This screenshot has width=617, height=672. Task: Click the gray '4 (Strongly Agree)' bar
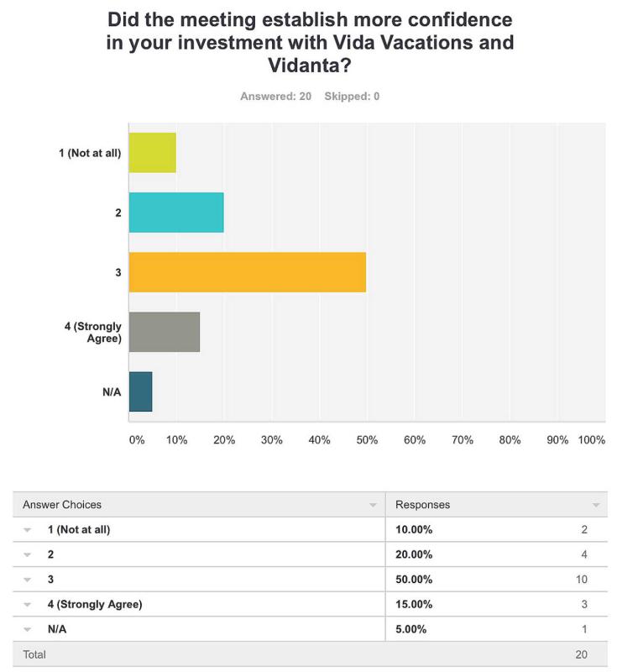164,332
